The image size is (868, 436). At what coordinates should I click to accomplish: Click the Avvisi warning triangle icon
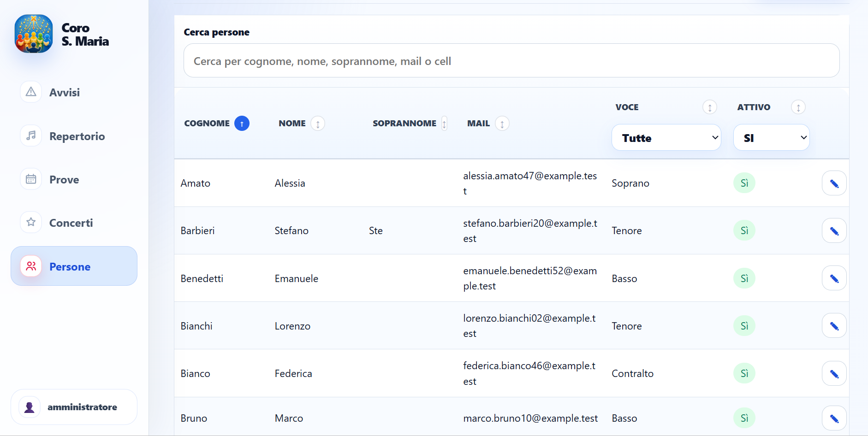[x=31, y=92]
